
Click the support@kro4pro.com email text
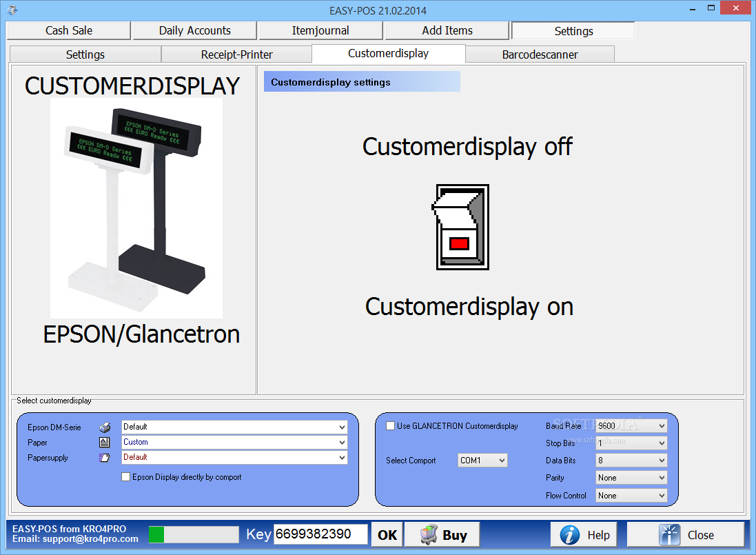click(x=90, y=539)
